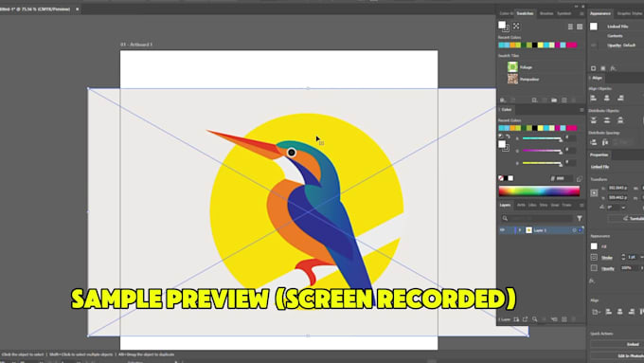644x363 pixels.
Task: Click Vertical Distribute Top in Align panel
Action: click(593, 120)
